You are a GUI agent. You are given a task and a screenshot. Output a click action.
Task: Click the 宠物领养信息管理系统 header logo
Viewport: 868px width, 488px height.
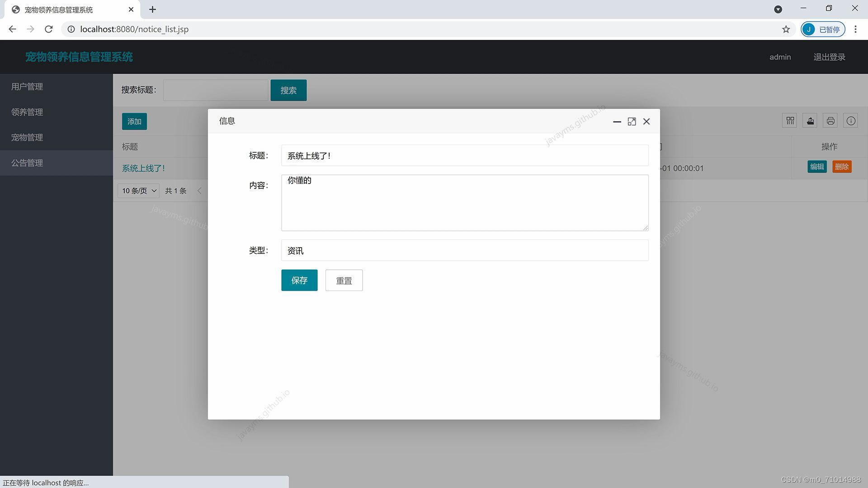point(79,57)
